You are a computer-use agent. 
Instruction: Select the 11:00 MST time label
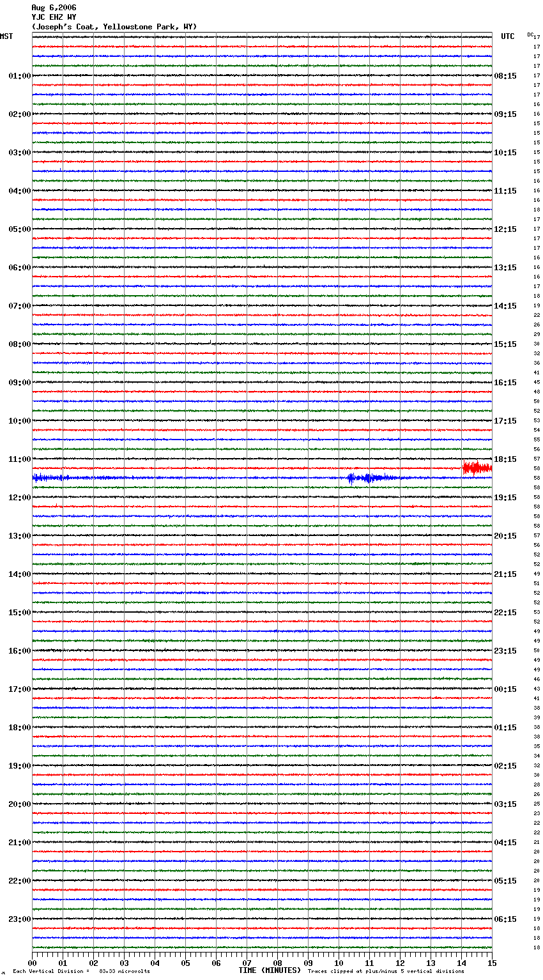point(20,459)
